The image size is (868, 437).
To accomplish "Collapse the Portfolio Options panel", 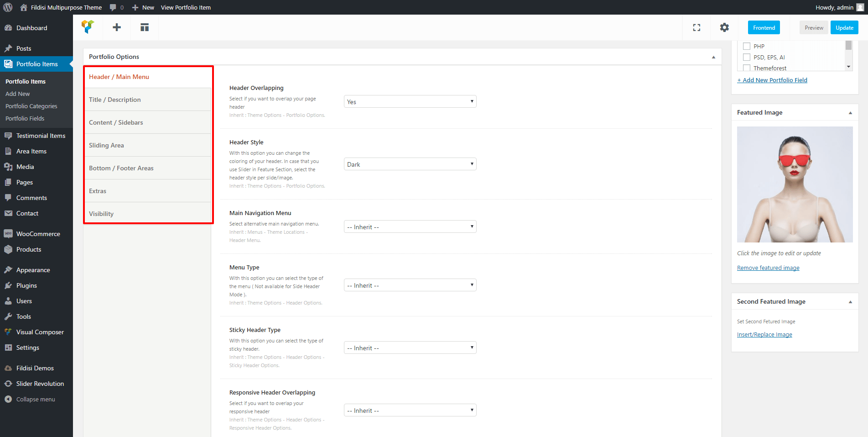I will (x=713, y=57).
